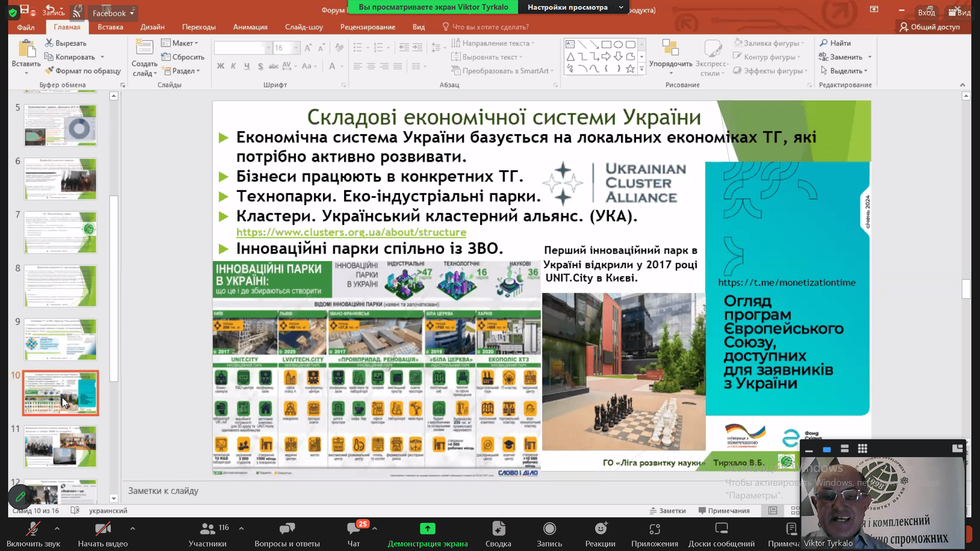Open the font size combo box
Viewport: 980px width, 551px height.
coord(286,48)
